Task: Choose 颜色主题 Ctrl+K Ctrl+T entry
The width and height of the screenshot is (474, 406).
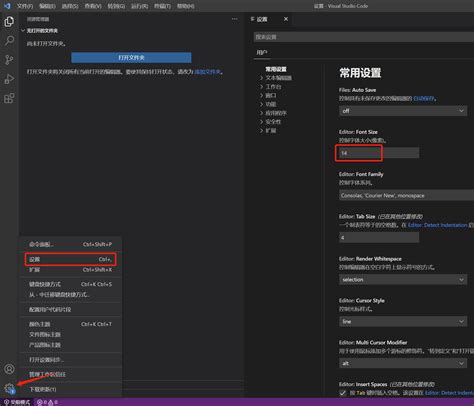Action: (70, 324)
